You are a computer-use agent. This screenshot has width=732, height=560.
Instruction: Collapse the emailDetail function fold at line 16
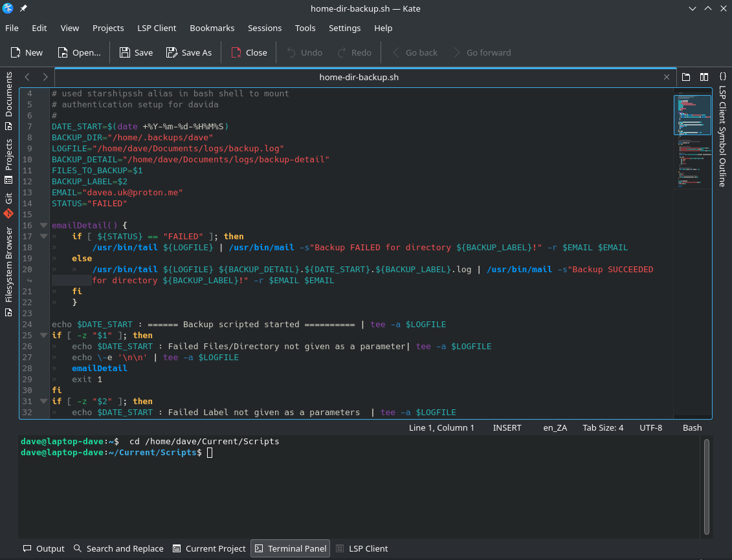(43, 225)
